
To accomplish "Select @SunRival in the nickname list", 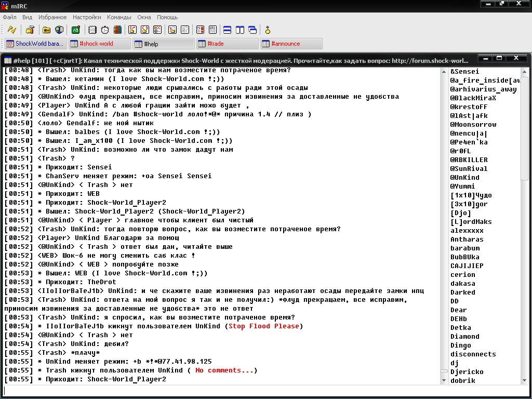I will pos(469,169).
